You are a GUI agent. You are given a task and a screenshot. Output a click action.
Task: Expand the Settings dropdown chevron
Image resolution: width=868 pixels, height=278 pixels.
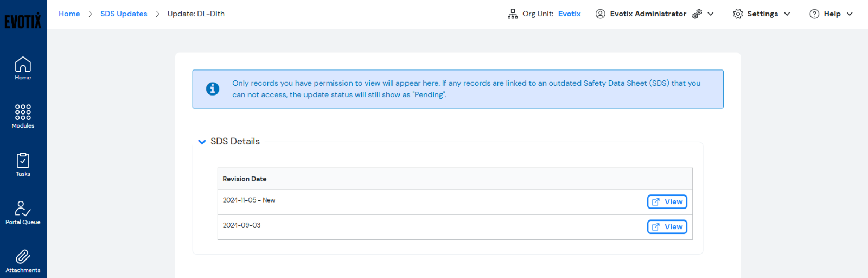787,14
